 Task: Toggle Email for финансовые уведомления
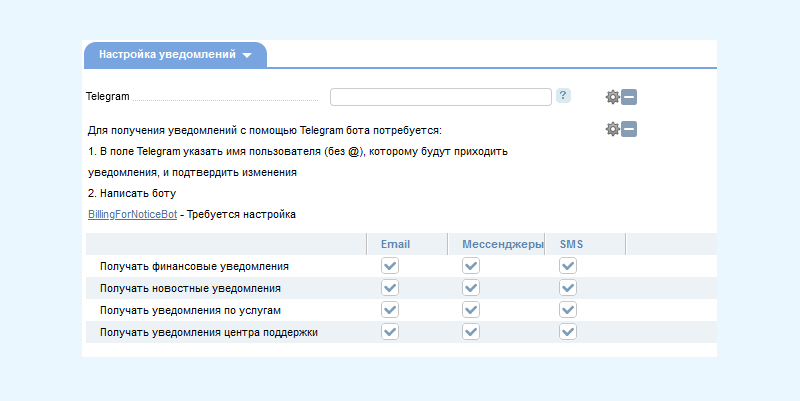coord(390,266)
